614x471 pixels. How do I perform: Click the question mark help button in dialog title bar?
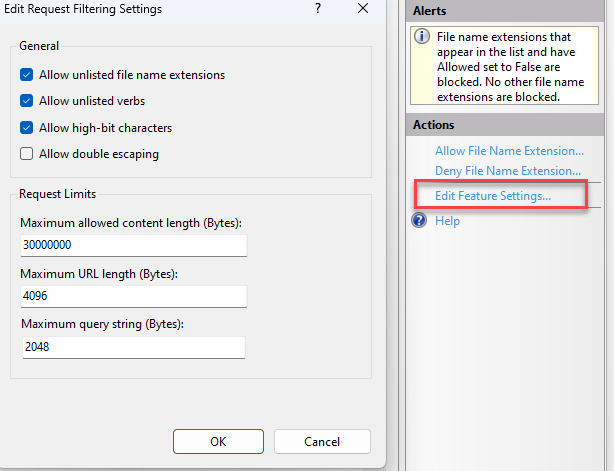pyautogui.click(x=318, y=8)
